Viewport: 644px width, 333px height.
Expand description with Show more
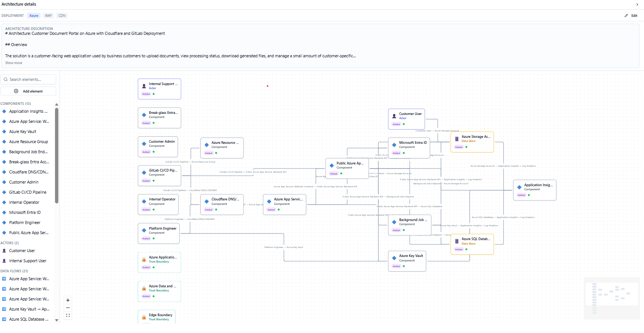pyautogui.click(x=13, y=63)
